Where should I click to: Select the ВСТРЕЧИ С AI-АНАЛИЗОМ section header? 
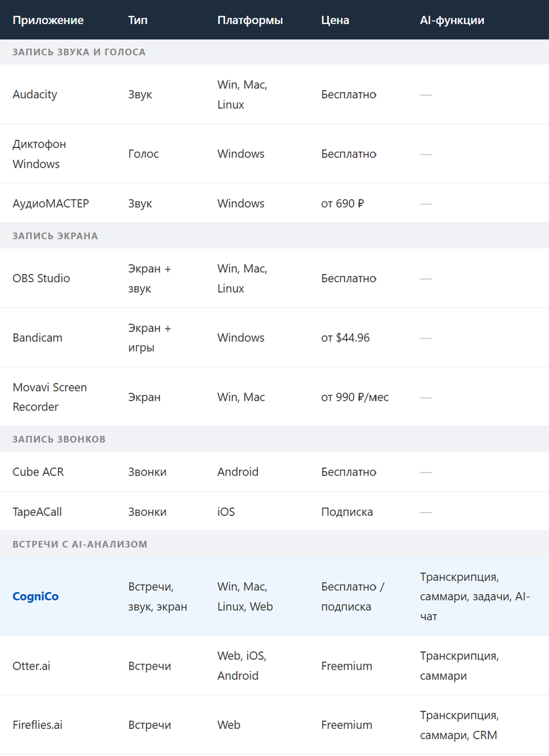click(x=80, y=544)
